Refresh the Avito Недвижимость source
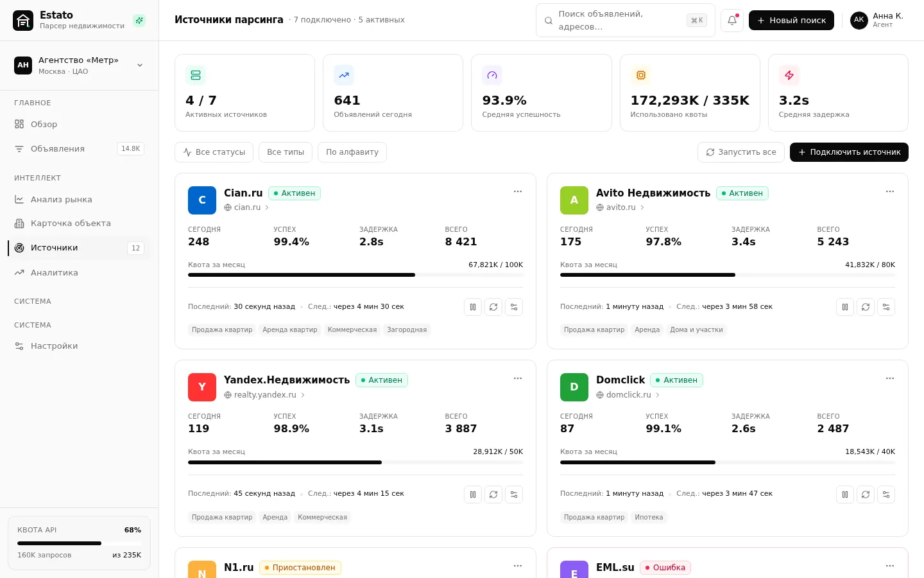 [866, 307]
